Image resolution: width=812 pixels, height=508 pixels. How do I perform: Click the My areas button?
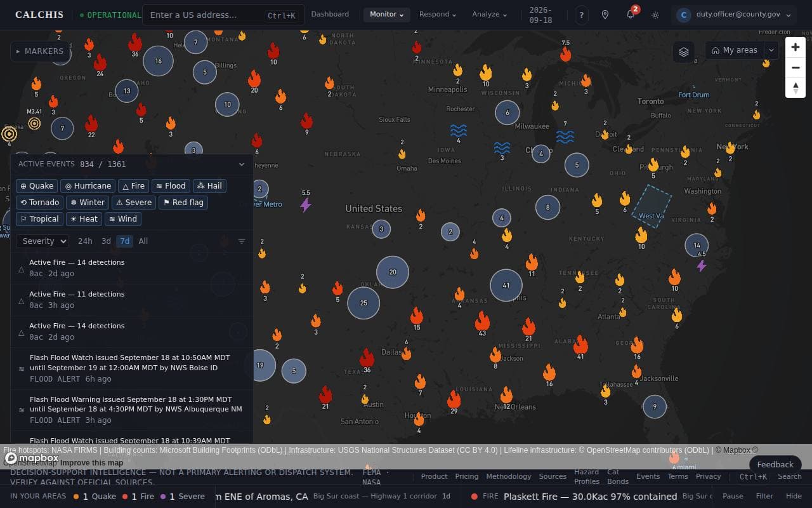[x=735, y=50]
